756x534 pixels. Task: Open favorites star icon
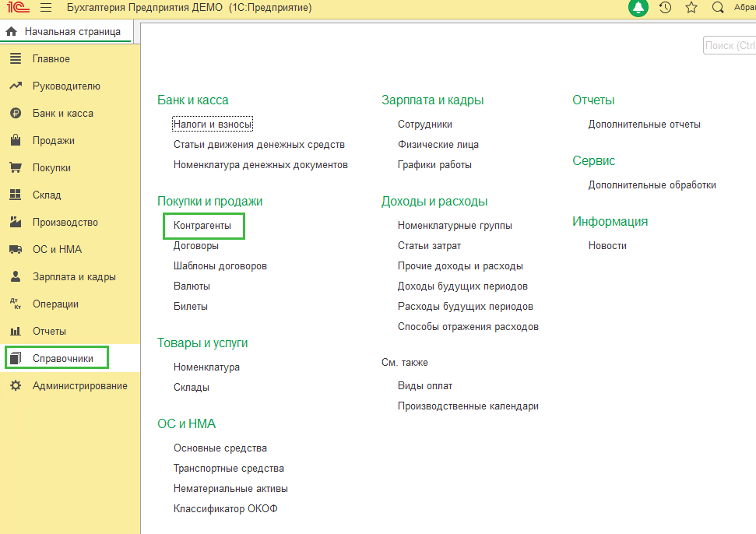[x=691, y=8]
